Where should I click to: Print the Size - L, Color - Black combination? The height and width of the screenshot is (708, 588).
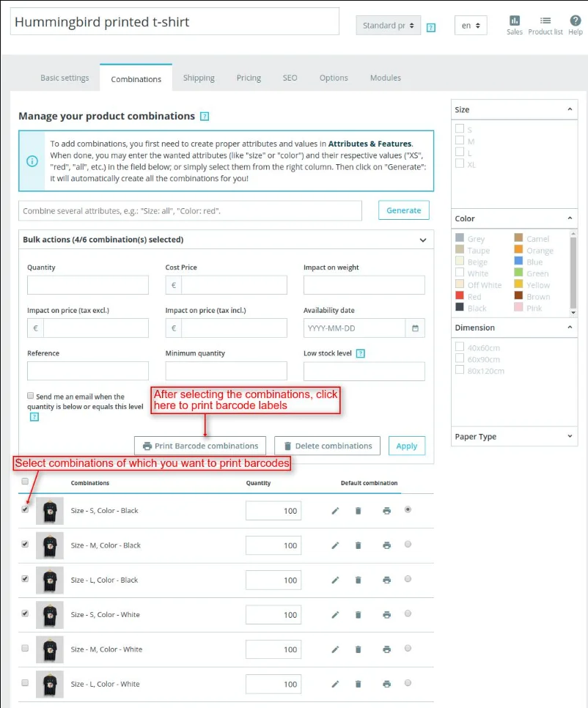(x=386, y=580)
